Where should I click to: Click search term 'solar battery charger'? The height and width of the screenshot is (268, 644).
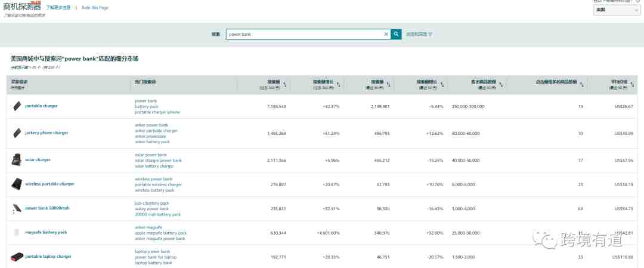(x=154, y=166)
